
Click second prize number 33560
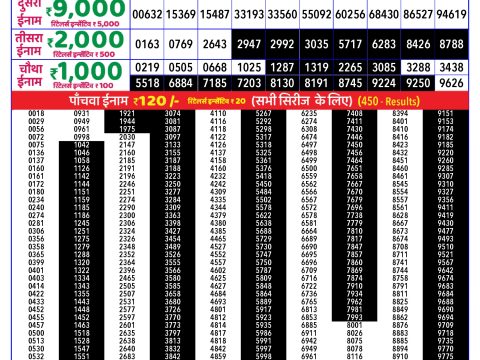click(282, 15)
